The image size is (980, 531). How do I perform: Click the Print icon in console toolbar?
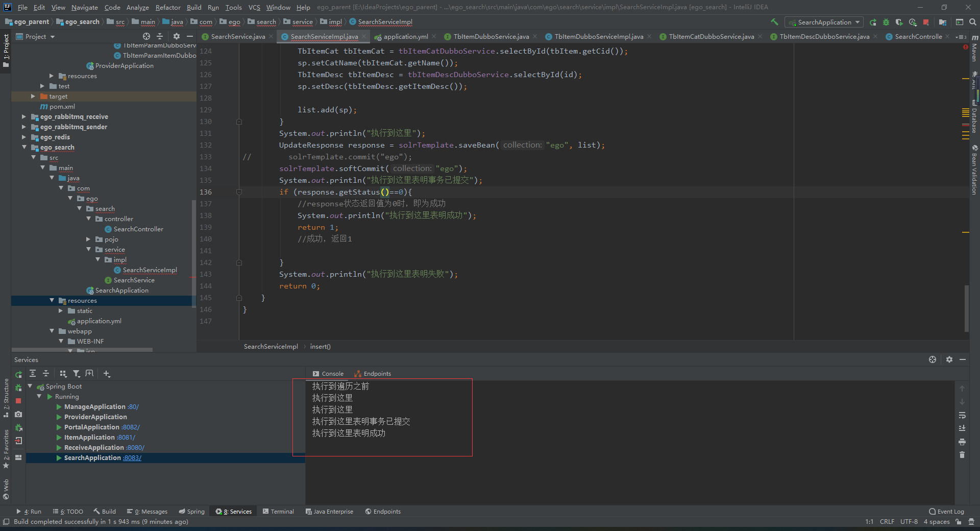[962, 442]
